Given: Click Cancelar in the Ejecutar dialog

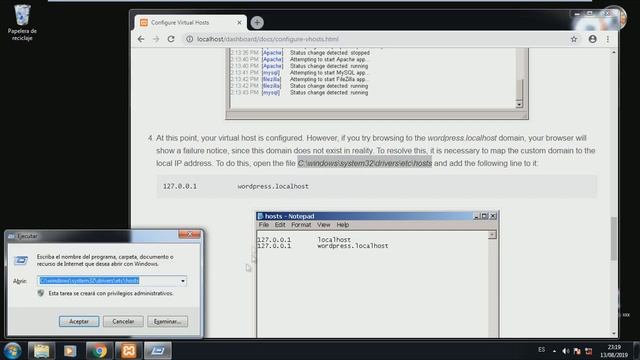Looking at the screenshot, I should pos(123,322).
